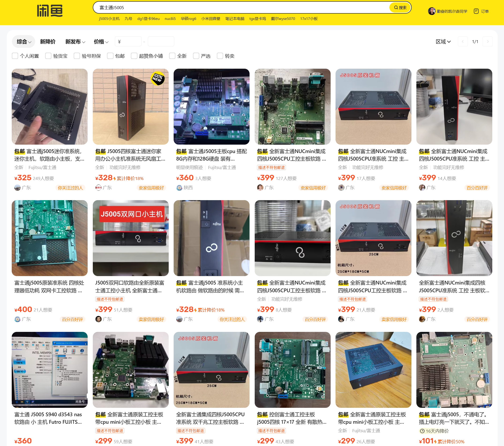Open the blue mesh case ¥299 image
504x446 pixels.
[373, 370]
